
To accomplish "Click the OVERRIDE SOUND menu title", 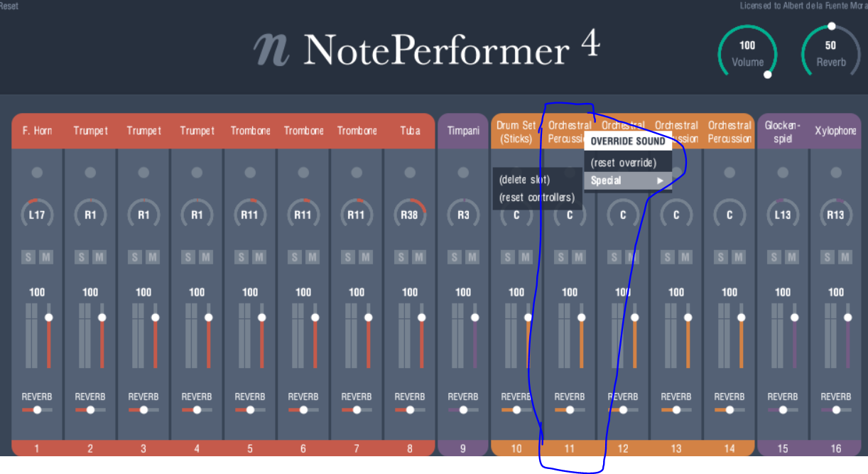I will pos(628,141).
